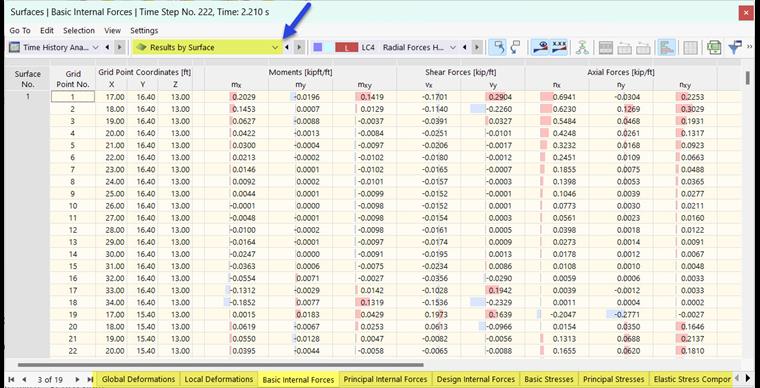Screen dimensions: 760x388
Task: Click the horizontal scrollbar below the table
Action: [x=221, y=365]
